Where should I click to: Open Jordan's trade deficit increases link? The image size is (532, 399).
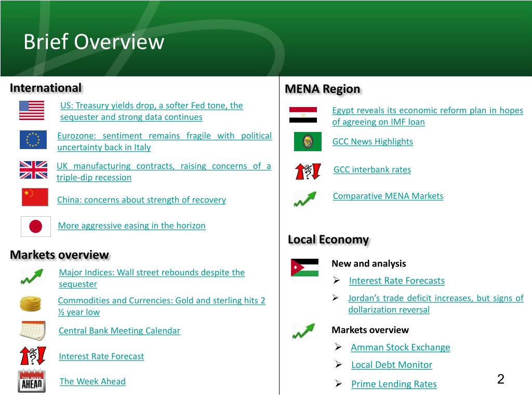click(x=436, y=303)
